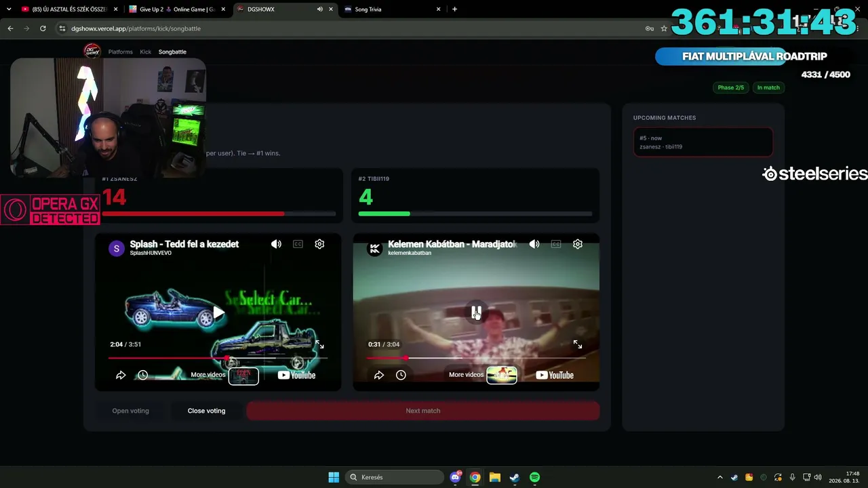Open YouTube logo on Splash video

coord(297,375)
